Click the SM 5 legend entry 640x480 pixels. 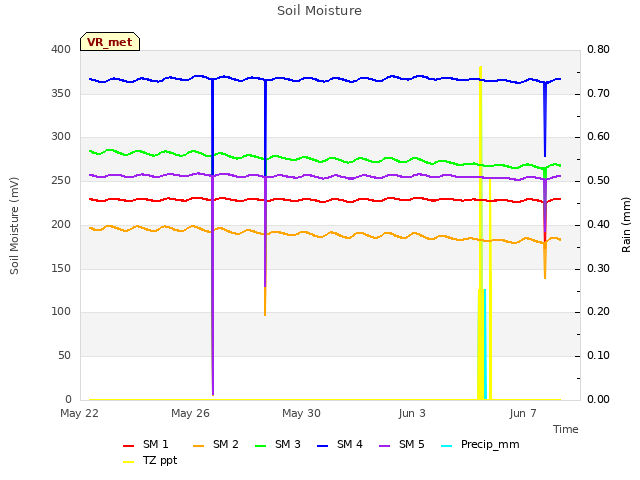click(x=402, y=444)
